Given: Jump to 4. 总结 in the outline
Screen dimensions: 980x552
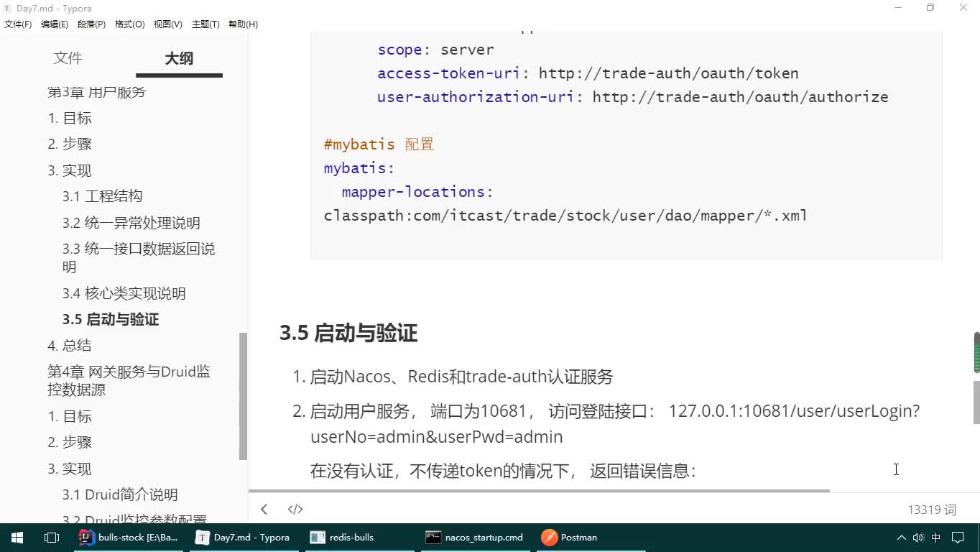Looking at the screenshot, I should click(70, 345).
